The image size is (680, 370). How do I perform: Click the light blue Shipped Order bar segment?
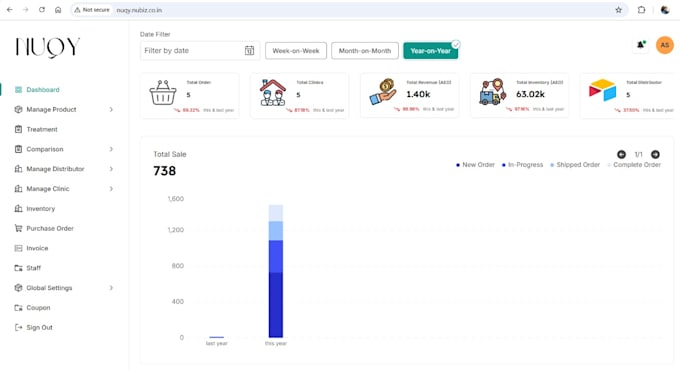click(276, 231)
